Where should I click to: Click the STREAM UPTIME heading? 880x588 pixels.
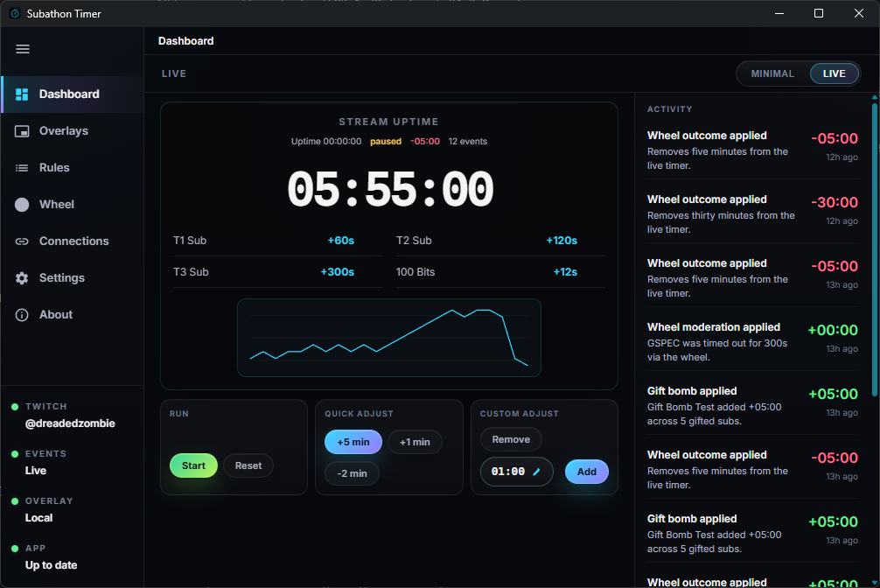click(x=389, y=122)
